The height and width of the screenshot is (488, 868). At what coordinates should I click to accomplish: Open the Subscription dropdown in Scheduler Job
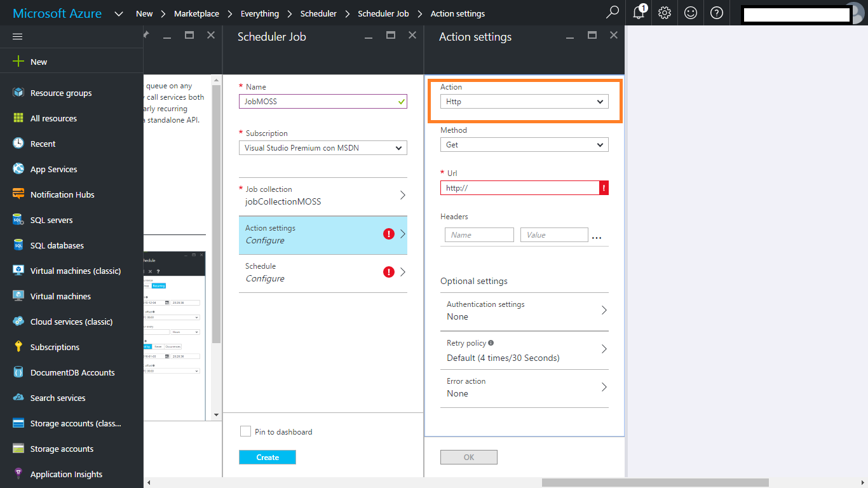323,148
